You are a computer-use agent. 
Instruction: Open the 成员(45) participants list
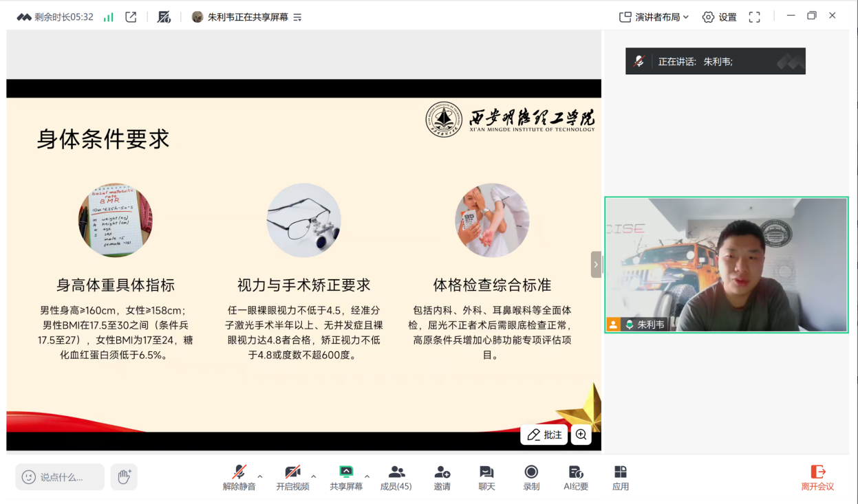tap(396, 477)
